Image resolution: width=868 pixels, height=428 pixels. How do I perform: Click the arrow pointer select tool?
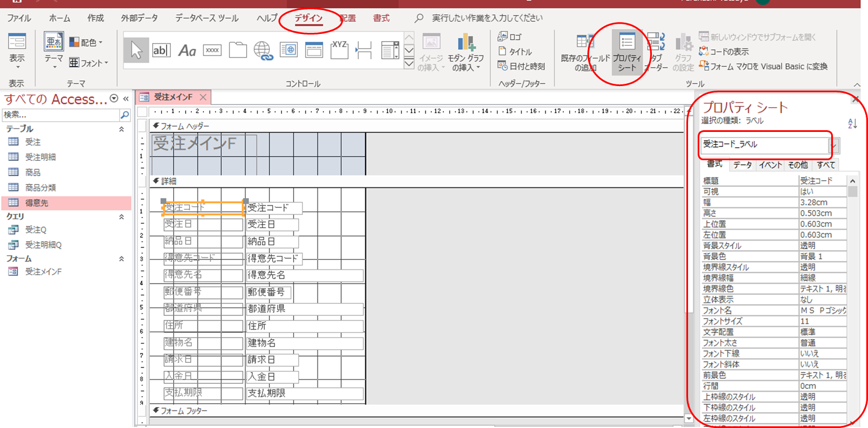[x=136, y=50]
